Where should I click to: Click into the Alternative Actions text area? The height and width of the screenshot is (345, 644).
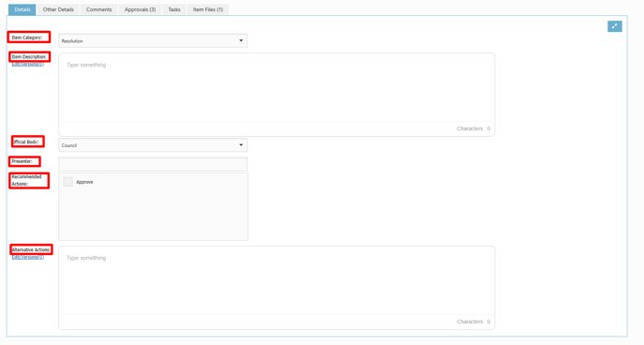click(277, 280)
